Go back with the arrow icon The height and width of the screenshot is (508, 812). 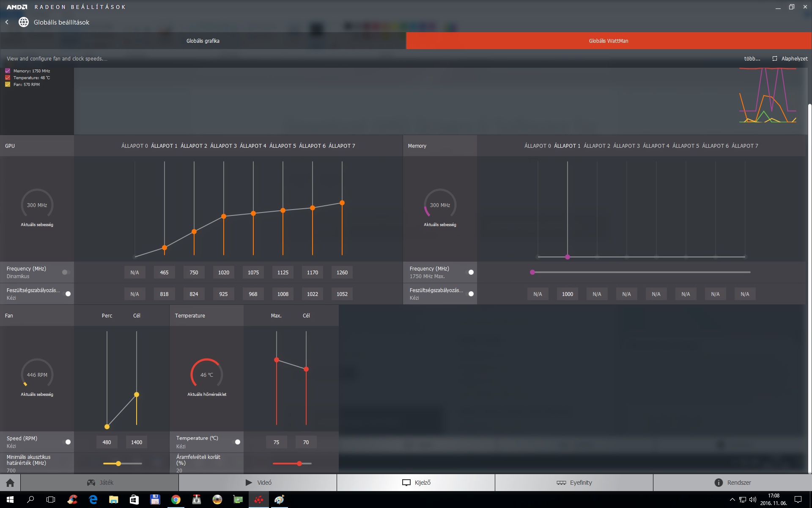pyautogui.click(x=7, y=22)
